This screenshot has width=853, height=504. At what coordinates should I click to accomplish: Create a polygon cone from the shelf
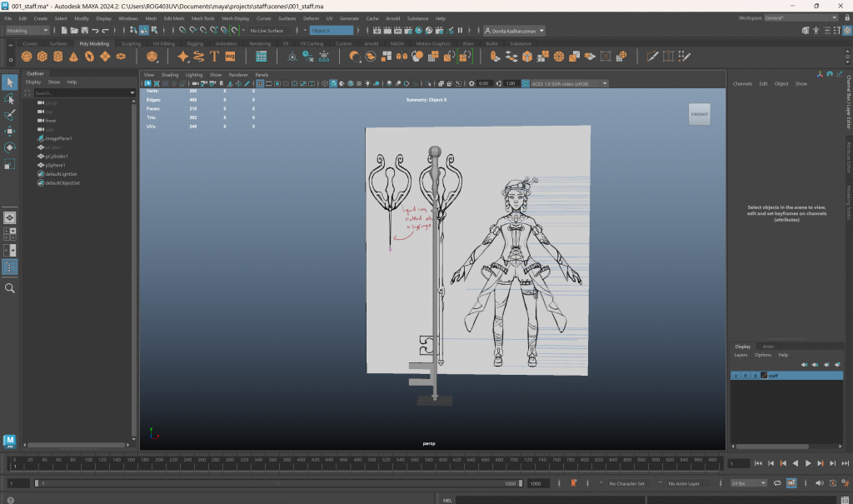(x=73, y=56)
